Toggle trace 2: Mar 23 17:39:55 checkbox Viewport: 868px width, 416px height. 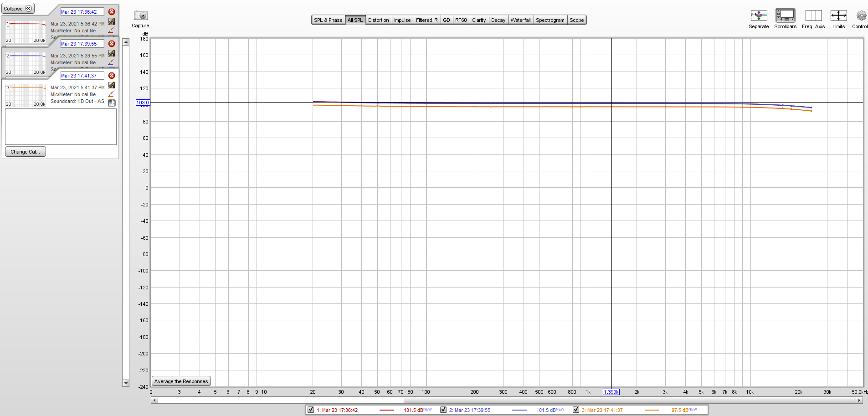point(443,410)
